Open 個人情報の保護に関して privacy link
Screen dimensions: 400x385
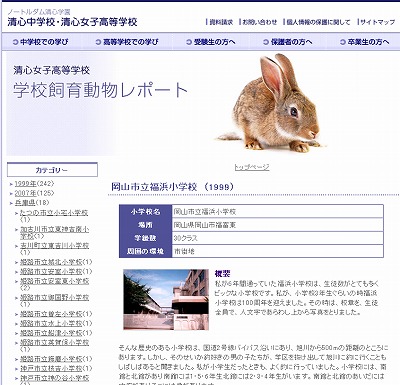[x=318, y=22]
